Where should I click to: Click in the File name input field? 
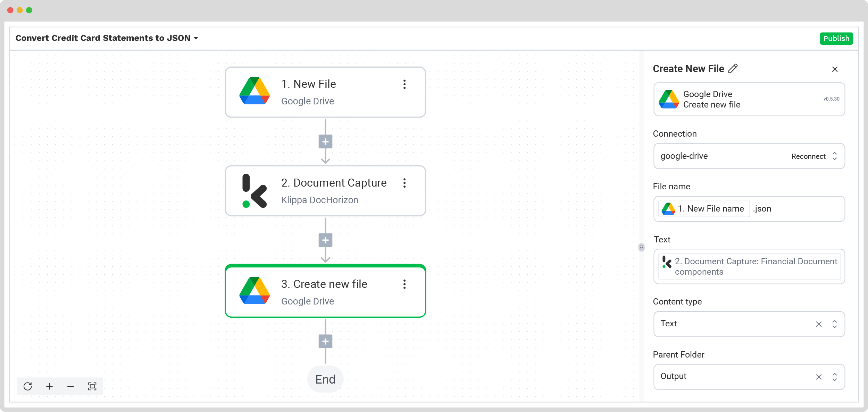tap(749, 209)
